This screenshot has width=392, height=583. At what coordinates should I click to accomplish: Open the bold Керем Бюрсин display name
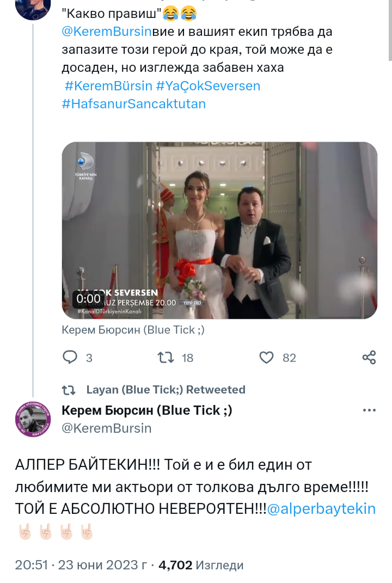tap(147, 410)
